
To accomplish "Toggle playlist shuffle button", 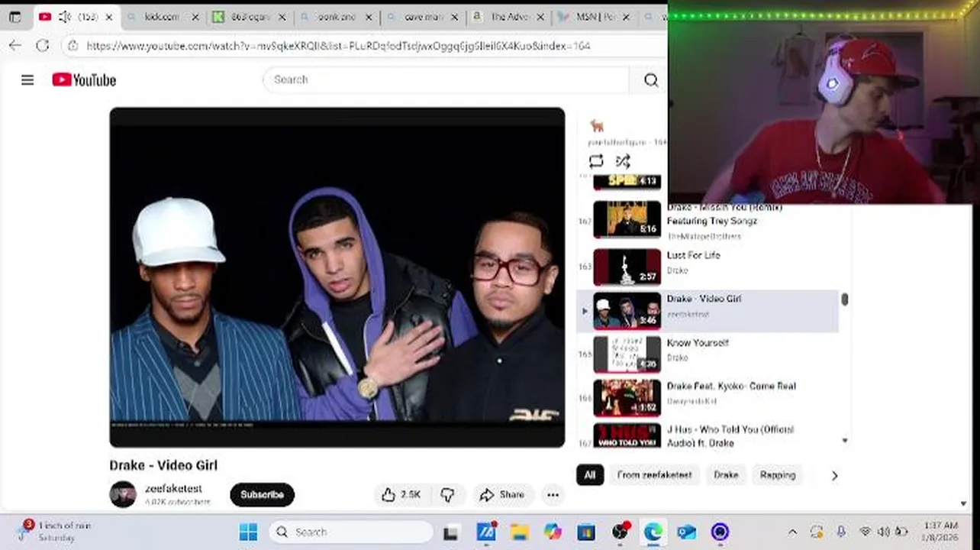I will point(623,161).
